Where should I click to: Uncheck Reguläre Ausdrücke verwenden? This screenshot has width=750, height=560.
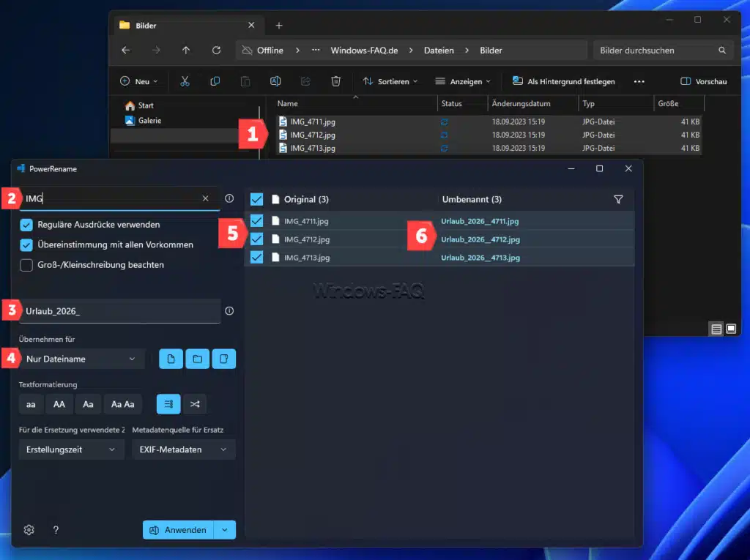point(26,225)
